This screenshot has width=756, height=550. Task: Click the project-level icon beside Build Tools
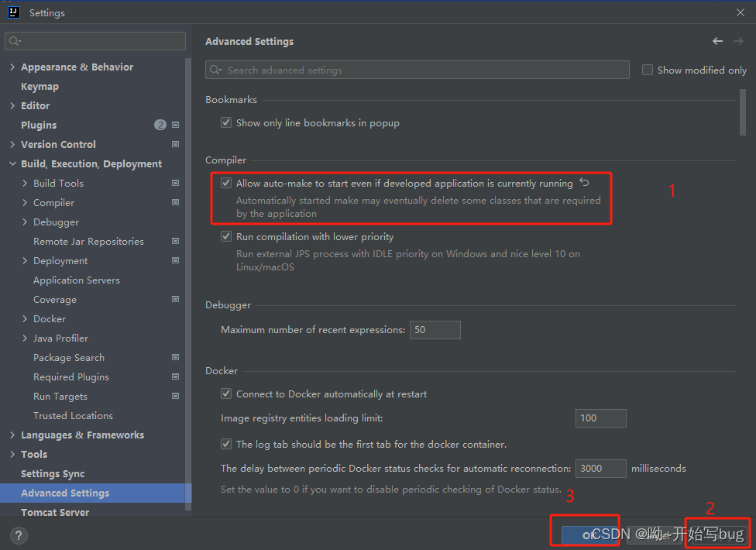[x=176, y=183]
